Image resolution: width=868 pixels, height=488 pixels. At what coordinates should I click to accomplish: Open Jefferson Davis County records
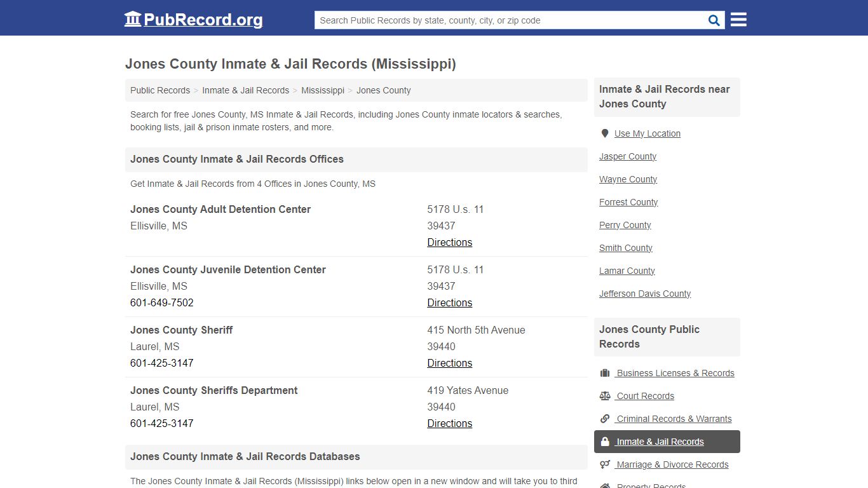[x=645, y=294]
